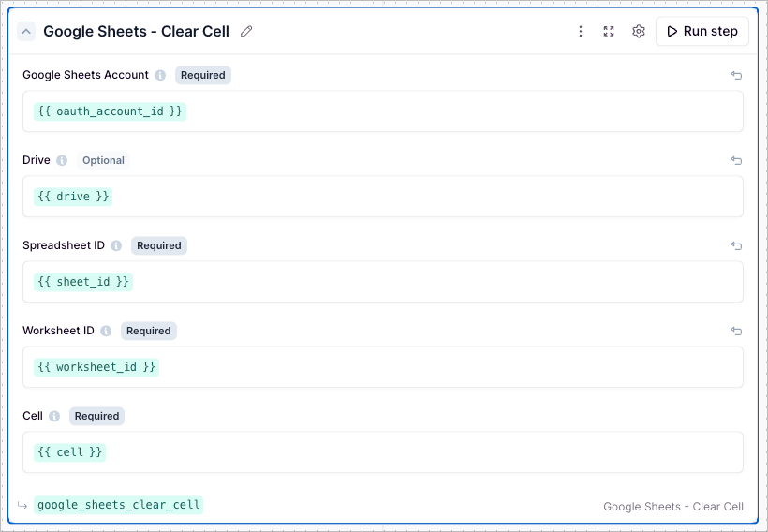Show info for Worksheet ID
This screenshot has height=532, width=768.
click(x=106, y=332)
